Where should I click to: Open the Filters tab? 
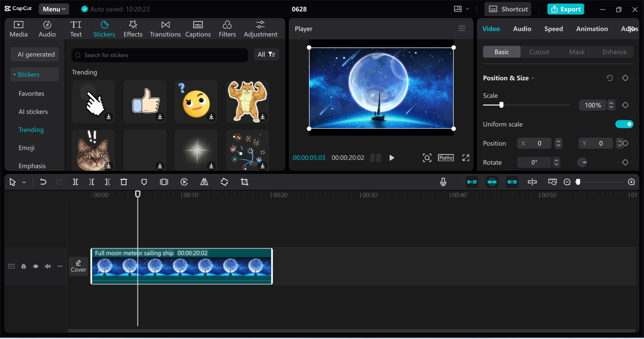click(x=227, y=29)
